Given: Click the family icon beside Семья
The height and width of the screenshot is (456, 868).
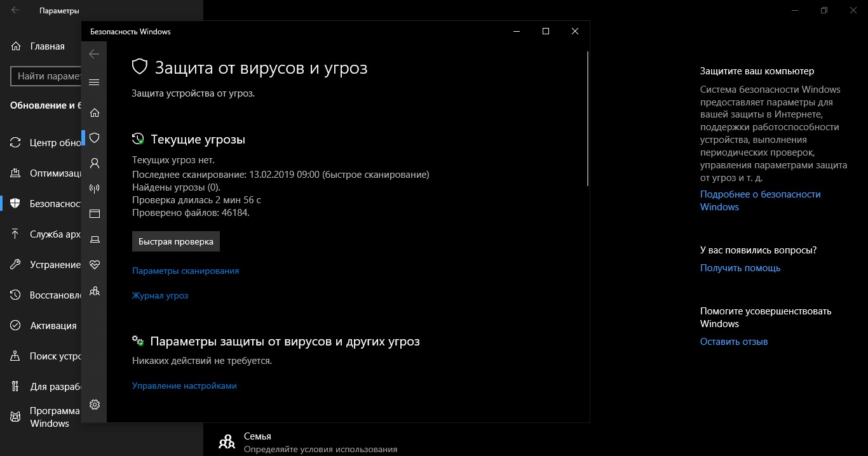Looking at the screenshot, I should click(226, 442).
